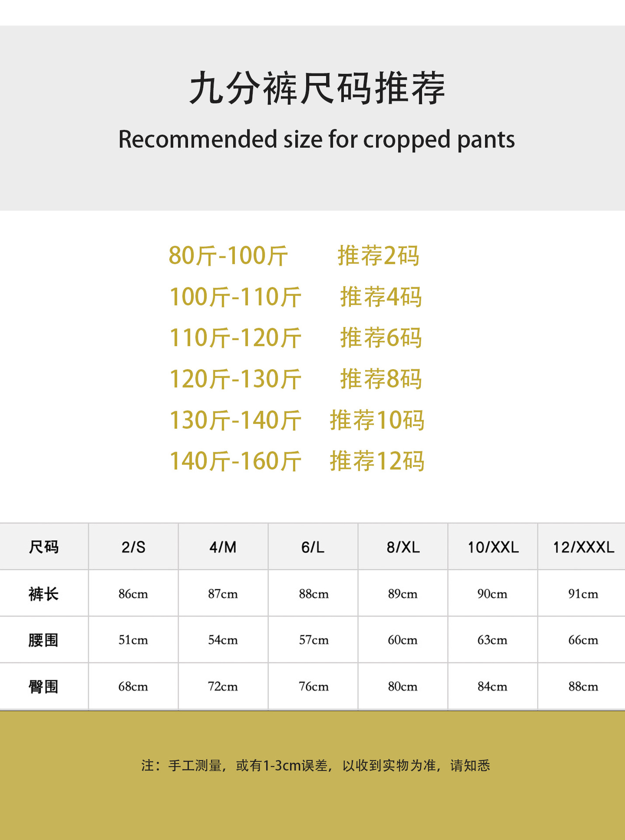Select the 110斤-120斤 weight range
The height and width of the screenshot is (840, 625).
(235, 338)
